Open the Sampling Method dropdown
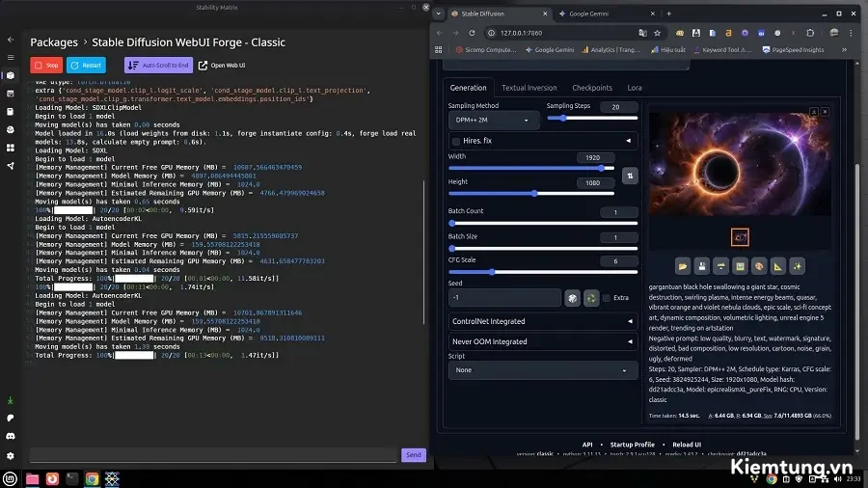Screen dimensions: 868x488 click(493, 120)
